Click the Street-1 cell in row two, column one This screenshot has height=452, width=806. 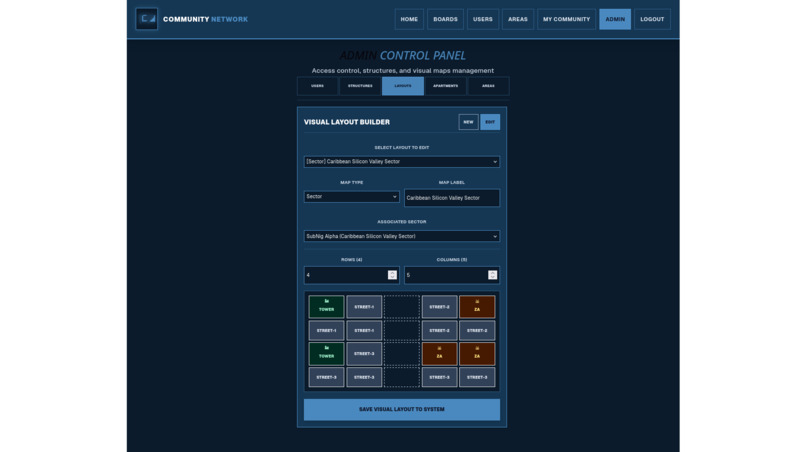tap(326, 330)
